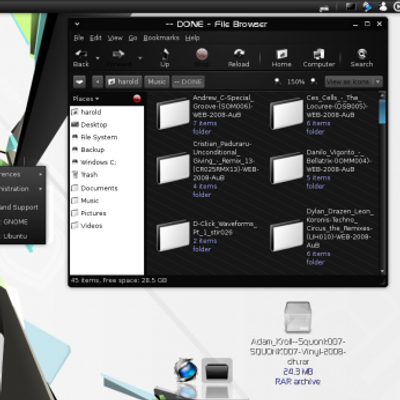Select the -- DONE path bar button
The width and height of the screenshot is (400, 400).
[188, 82]
